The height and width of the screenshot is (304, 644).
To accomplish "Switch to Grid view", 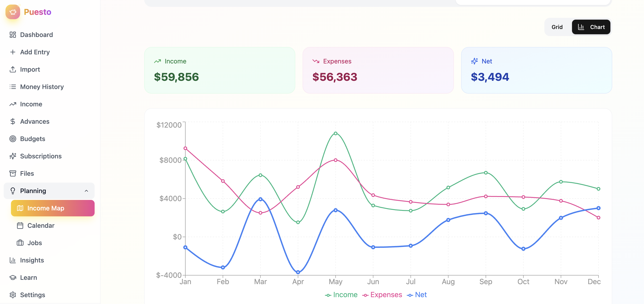I will coord(557,27).
